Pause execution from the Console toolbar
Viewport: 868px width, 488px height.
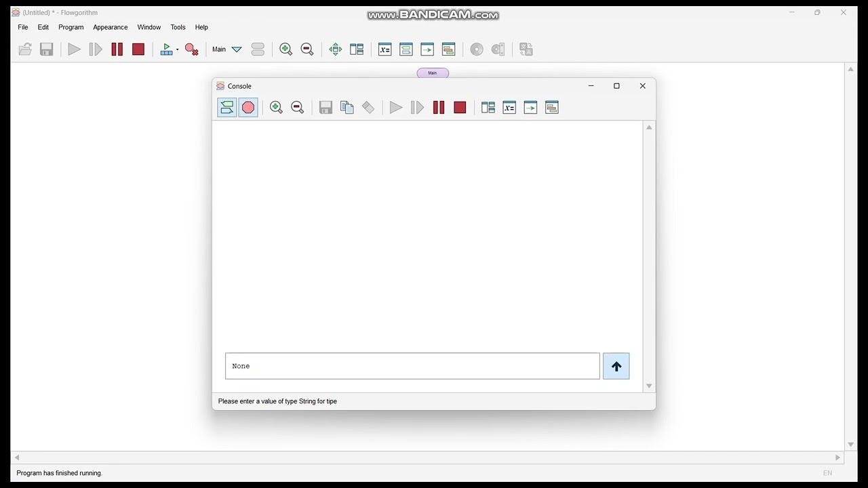439,107
